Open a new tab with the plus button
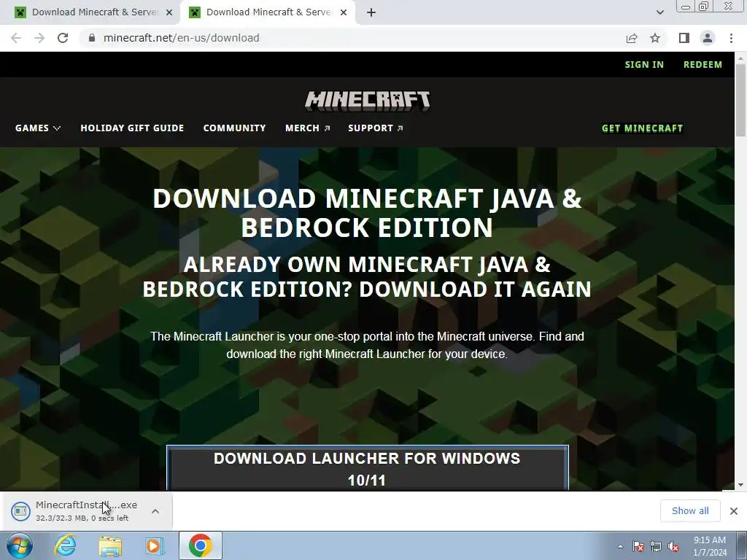The image size is (747, 560). point(371,12)
